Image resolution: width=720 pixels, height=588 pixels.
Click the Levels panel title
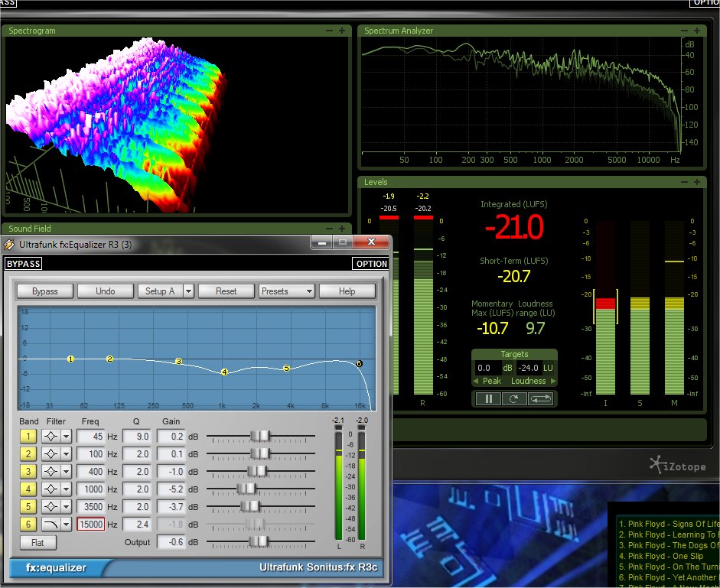point(376,182)
